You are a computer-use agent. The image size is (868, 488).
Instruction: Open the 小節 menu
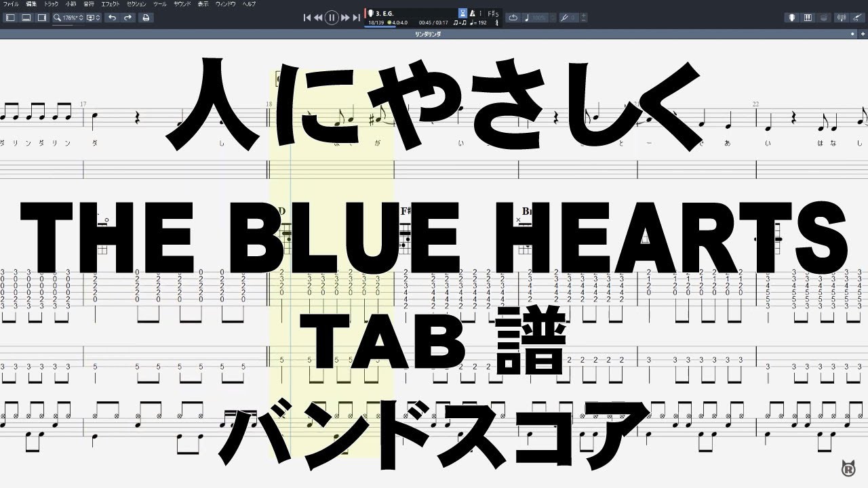click(71, 4)
